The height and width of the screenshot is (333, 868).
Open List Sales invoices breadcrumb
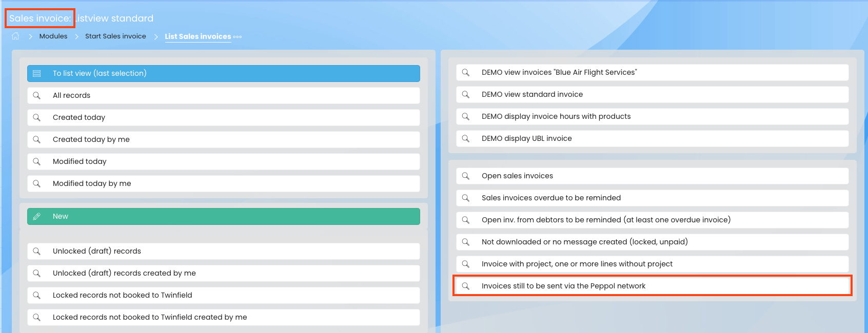[x=198, y=36]
